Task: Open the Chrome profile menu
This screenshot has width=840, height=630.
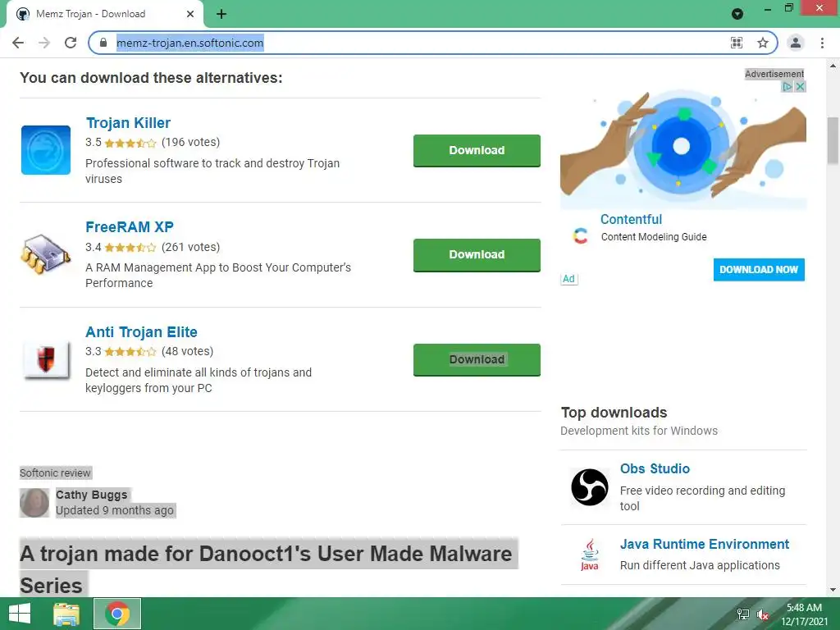Action: (796, 43)
